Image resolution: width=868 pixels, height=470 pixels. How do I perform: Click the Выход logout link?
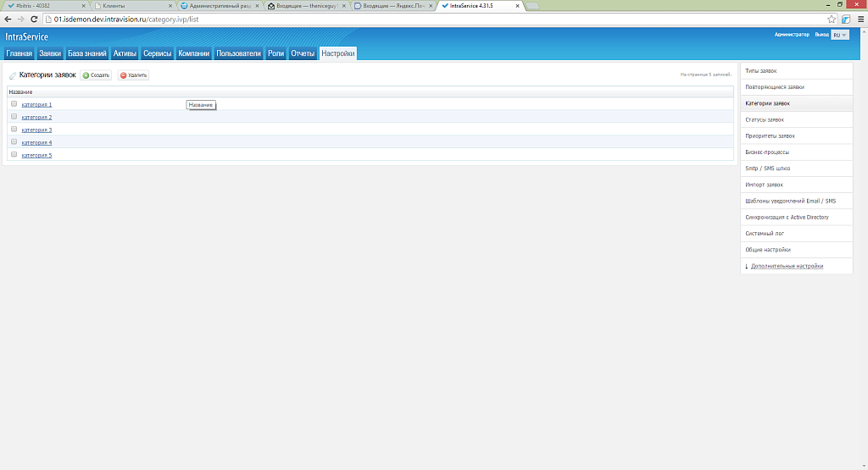[821, 34]
